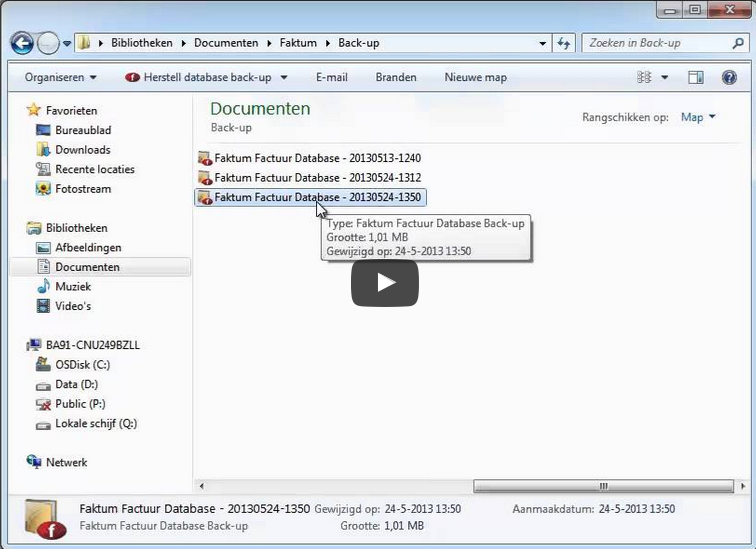756x549 pixels.
Task: Click the large Faktum file icon in details pane
Action: (44, 520)
